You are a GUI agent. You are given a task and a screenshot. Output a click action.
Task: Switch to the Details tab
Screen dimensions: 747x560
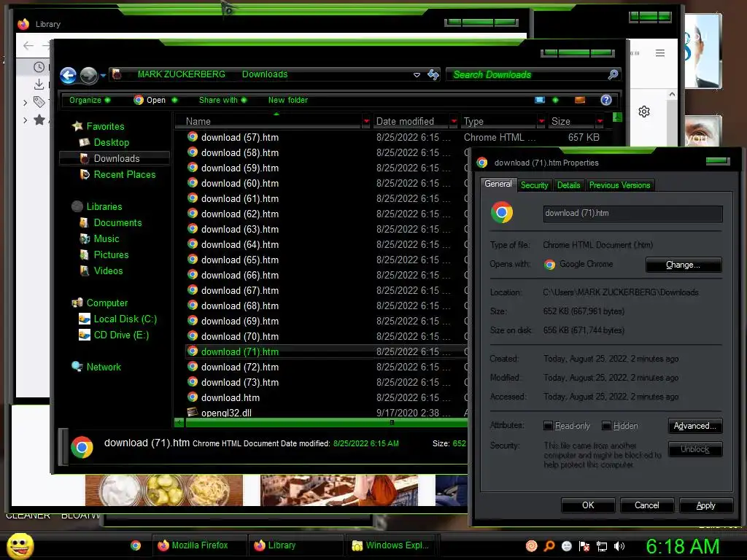[568, 185]
